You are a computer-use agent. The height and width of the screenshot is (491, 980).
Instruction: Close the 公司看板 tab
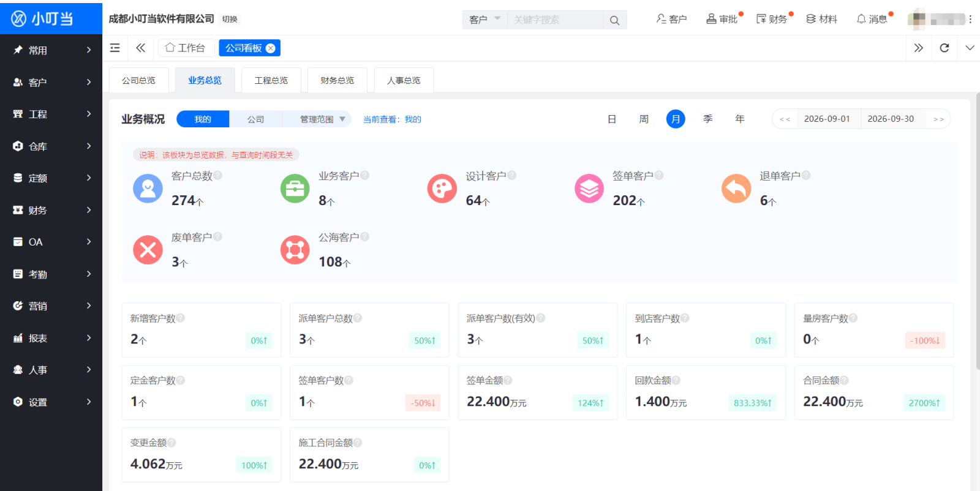(x=271, y=48)
